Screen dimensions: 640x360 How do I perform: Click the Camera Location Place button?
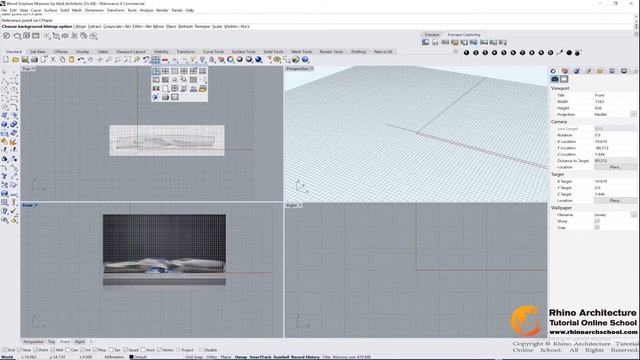point(615,167)
